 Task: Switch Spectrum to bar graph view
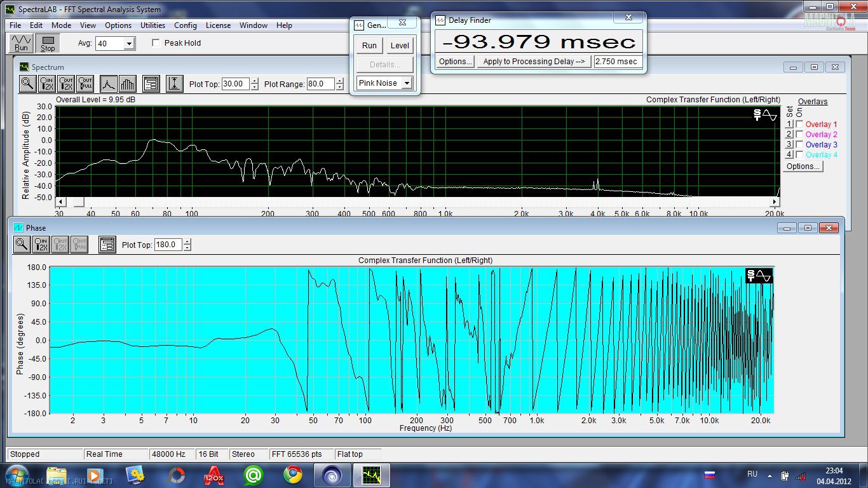click(128, 83)
